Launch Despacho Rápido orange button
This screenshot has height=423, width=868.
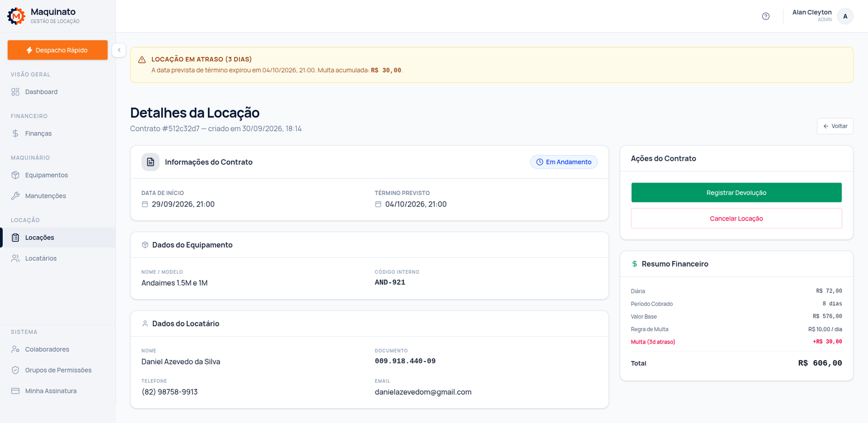coord(58,50)
